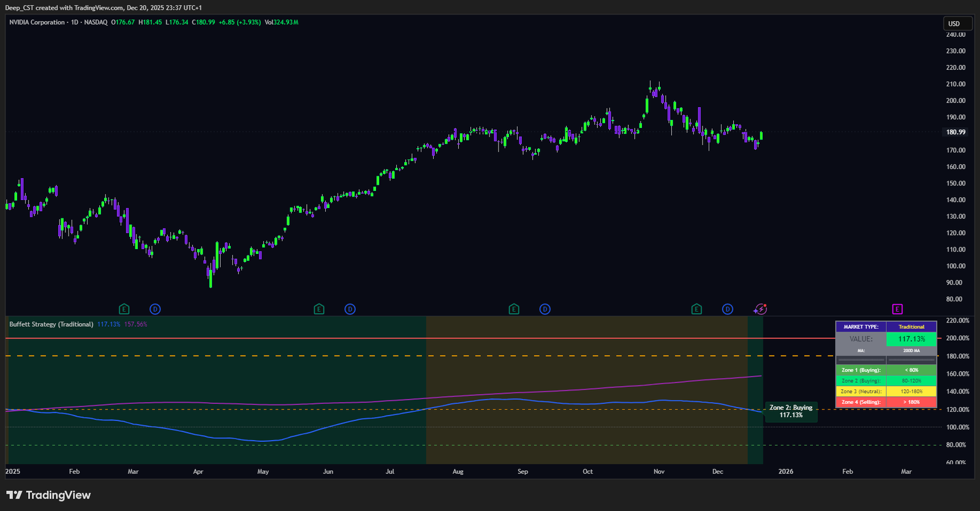Click the red Zone 4 (Selling) row
The width and height of the screenshot is (980, 511).
[886, 402]
